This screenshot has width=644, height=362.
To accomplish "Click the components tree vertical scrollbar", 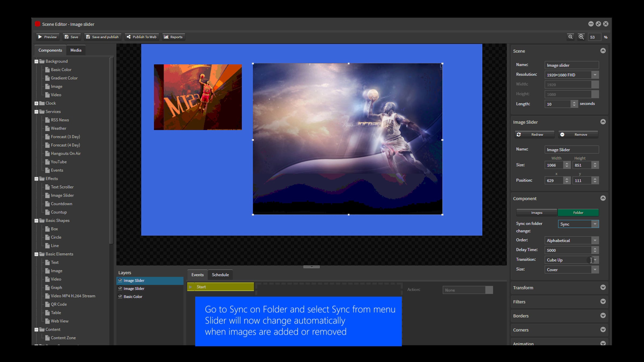I will tap(111, 150).
